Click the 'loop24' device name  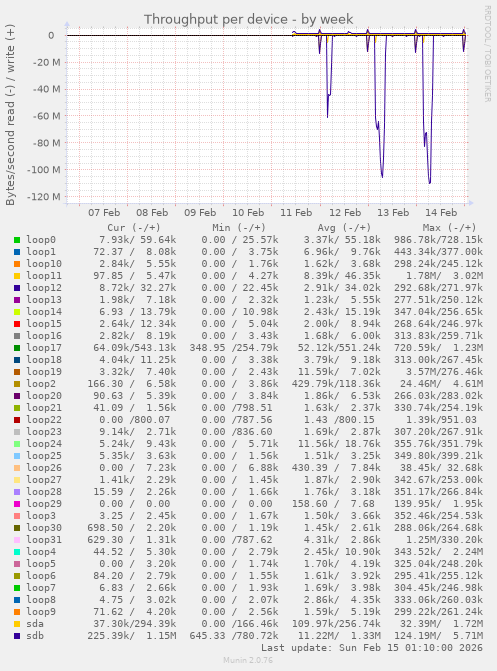point(44,444)
